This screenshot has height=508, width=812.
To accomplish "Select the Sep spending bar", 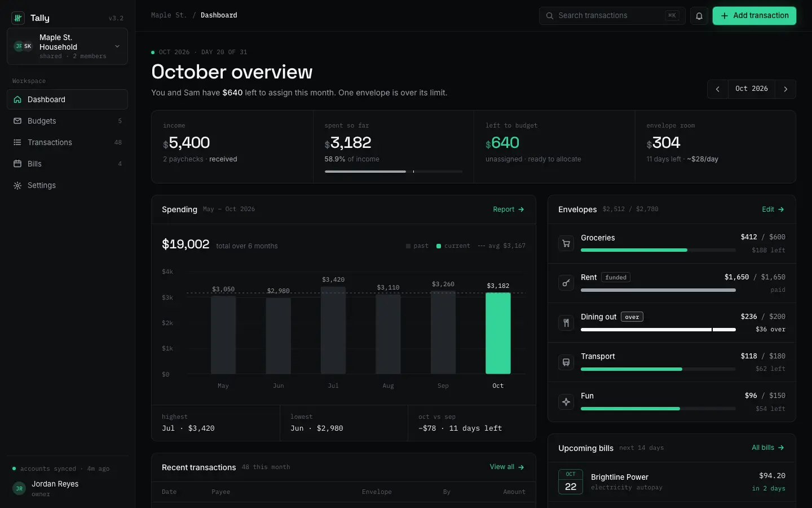I will [443, 332].
